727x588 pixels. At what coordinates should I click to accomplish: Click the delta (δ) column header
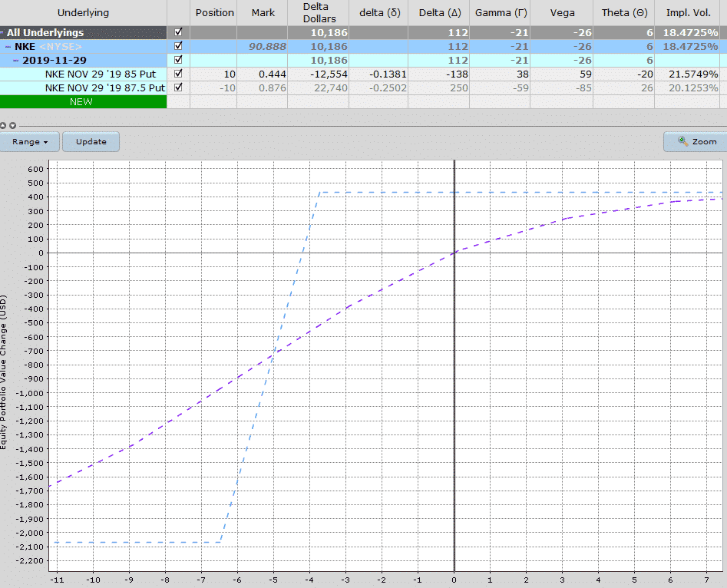(378, 12)
